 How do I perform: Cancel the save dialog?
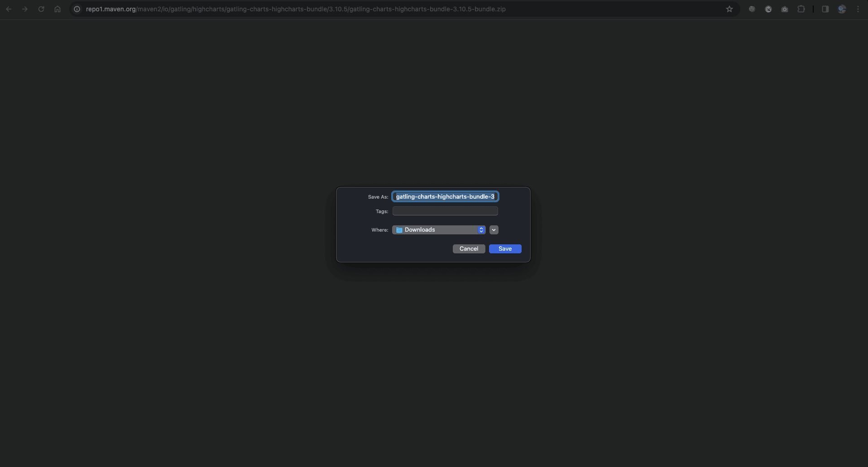(x=469, y=249)
